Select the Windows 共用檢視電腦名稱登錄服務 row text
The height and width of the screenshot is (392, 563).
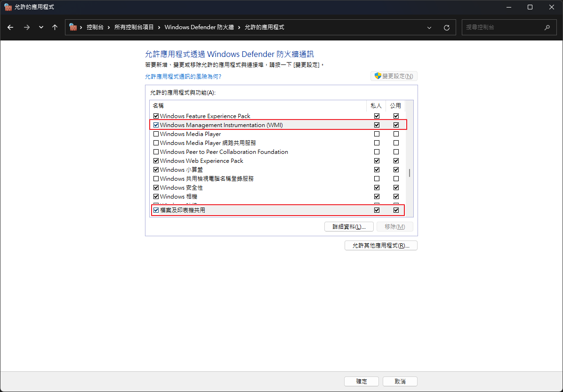[207, 179]
